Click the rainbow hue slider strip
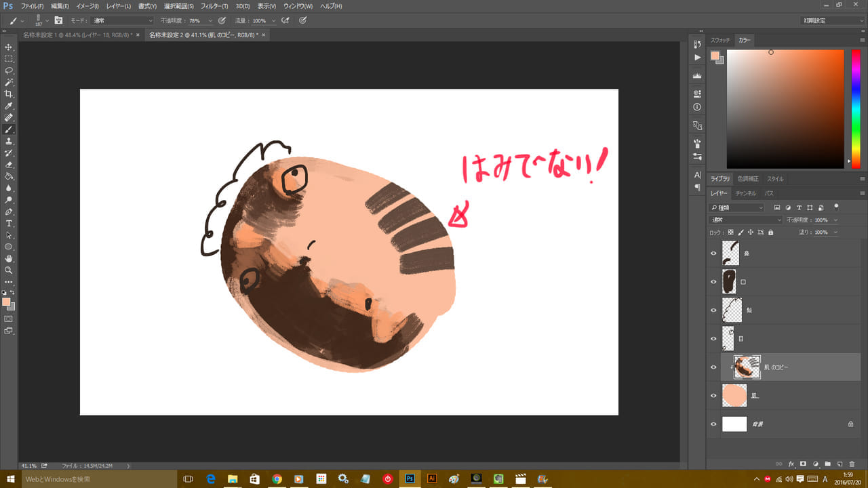Image resolution: width=868 pixels, height=488 pixels. click(x=856, y=108)
